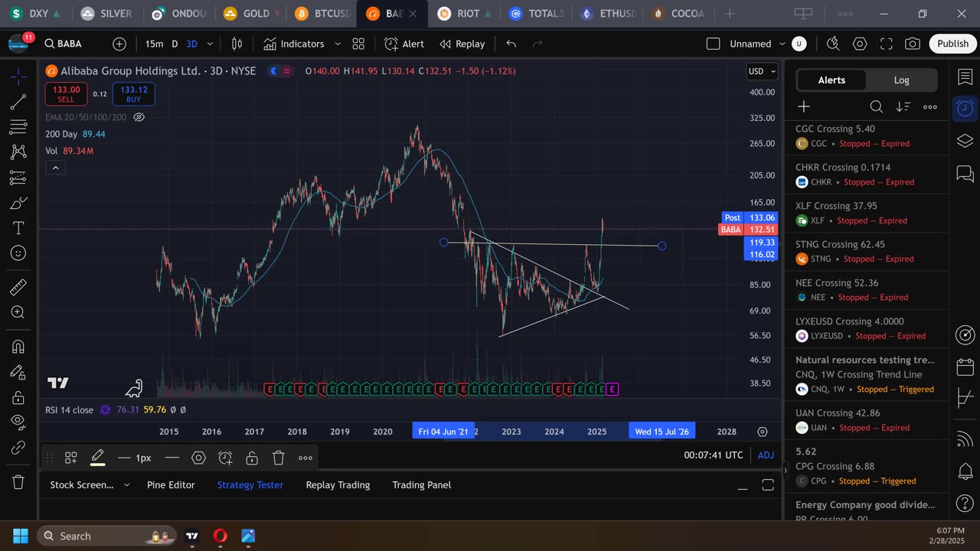Toggle EMA 20/50/100/200 indicator visibility
Screen dimensions: 980x551
coord(139,117)
